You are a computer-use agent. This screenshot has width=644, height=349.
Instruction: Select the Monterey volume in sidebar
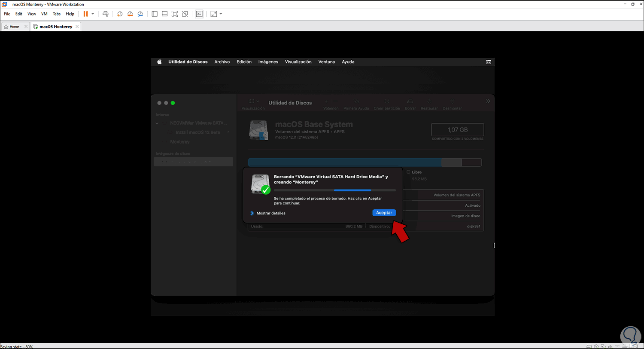(180, 142)
